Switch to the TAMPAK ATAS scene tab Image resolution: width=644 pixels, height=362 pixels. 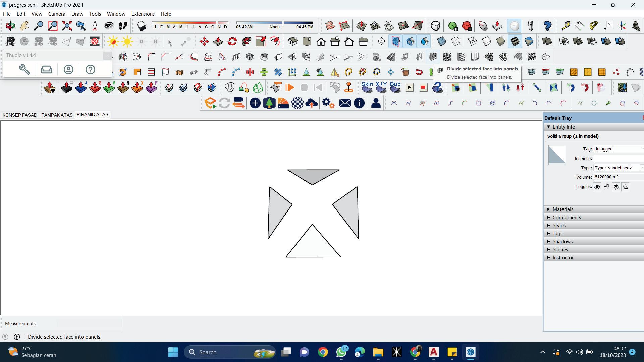pos(57,115)
